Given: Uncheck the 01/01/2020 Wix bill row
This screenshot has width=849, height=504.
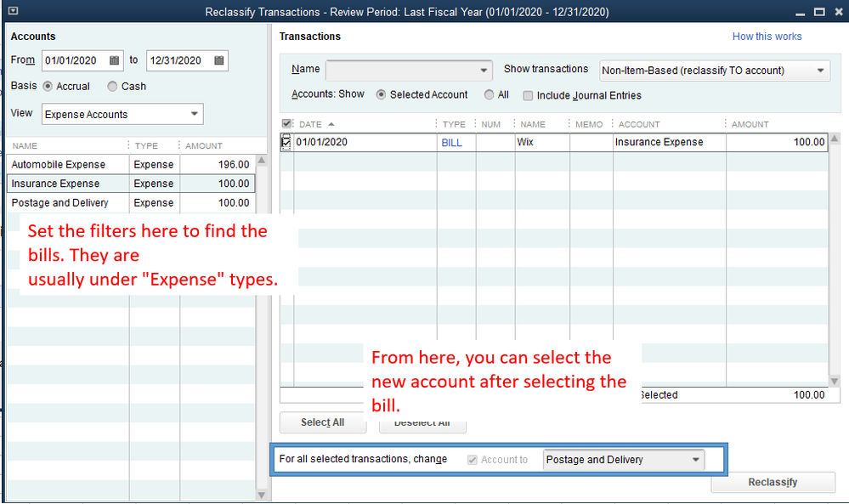Looking at the screenshot, I should 286,143.
